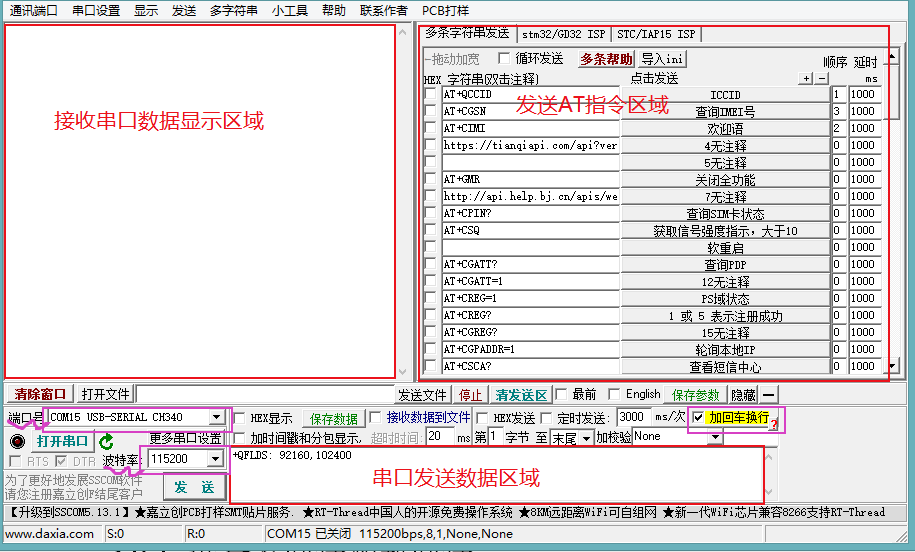The height and width of the screenshot is (552, 915).
Task: Enable the HEX显示 checkbox
Action: pyautogui.click(x=239, y=418)
